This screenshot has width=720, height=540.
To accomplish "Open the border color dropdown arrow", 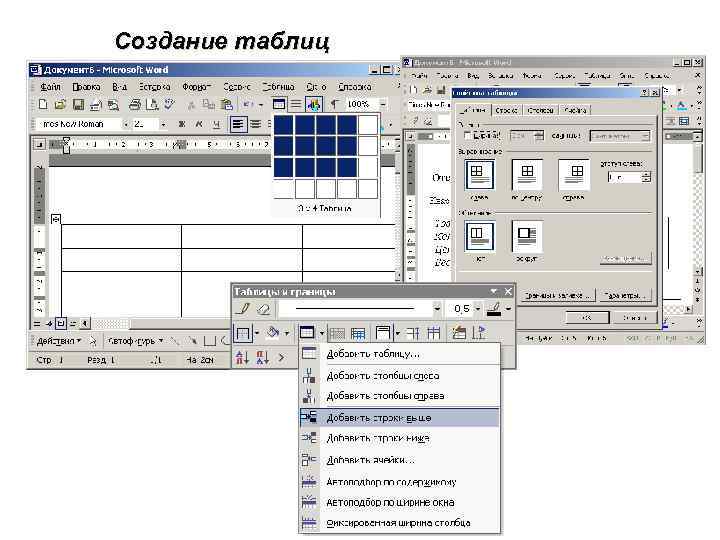I will tap(509, 309).
